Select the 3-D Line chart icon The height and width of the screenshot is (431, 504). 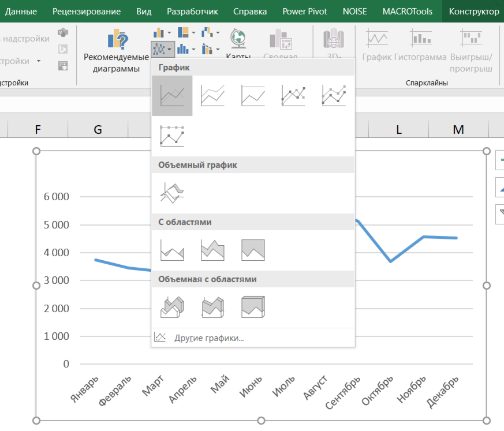click(172, 193)
